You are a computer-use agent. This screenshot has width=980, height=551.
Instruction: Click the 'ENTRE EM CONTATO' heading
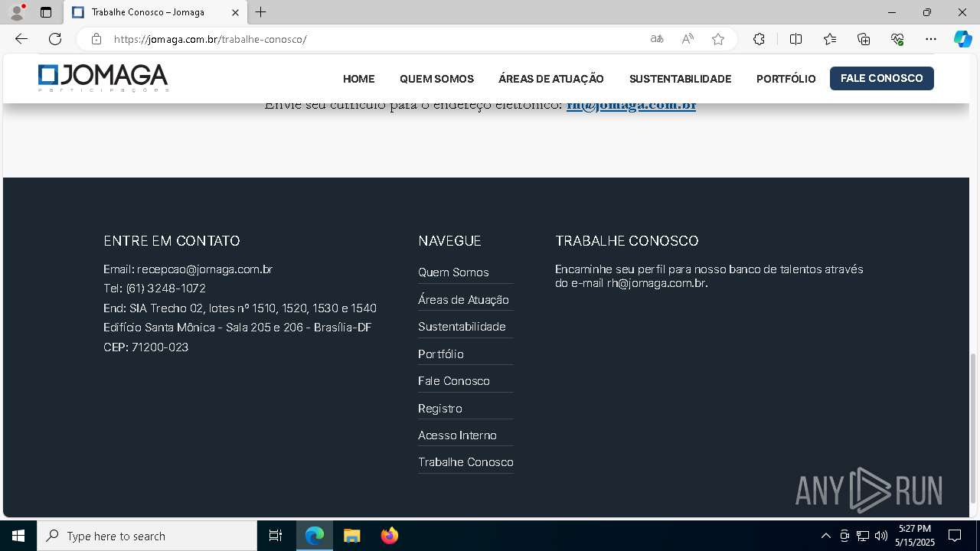pos(171,241)
